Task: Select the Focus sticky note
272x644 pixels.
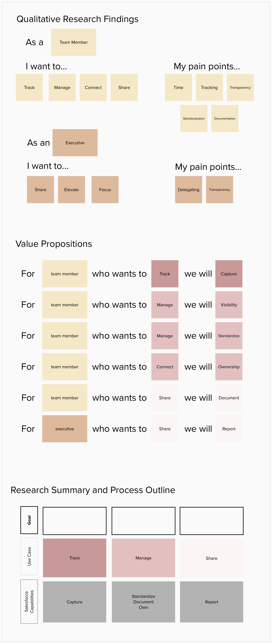Action: tap(105, 189)
